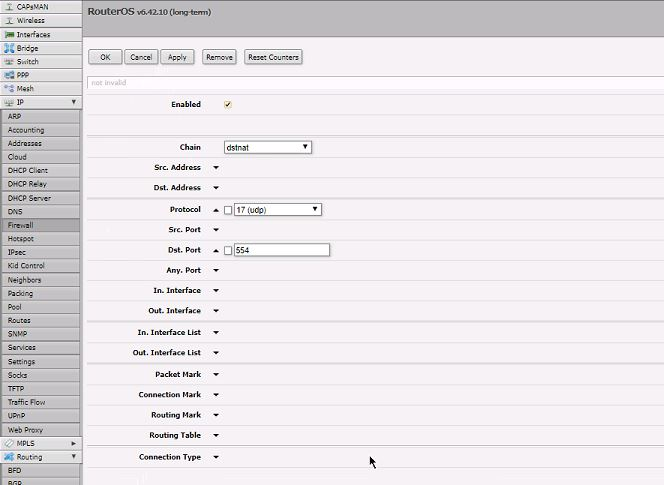Click the OK button
664x485 pixels.
point(105,57)
